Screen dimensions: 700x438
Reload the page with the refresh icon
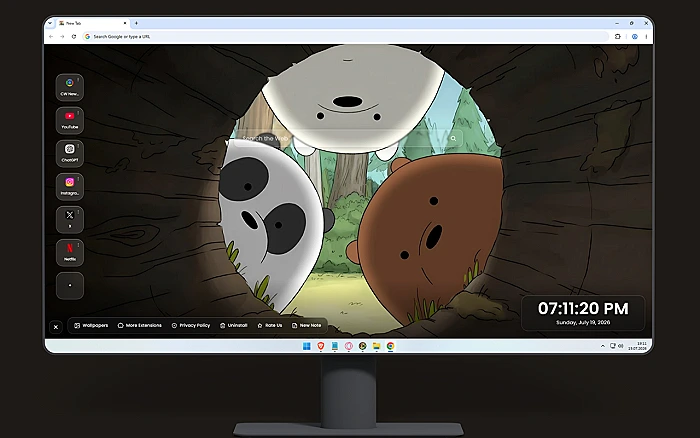(x=74, y=37)
